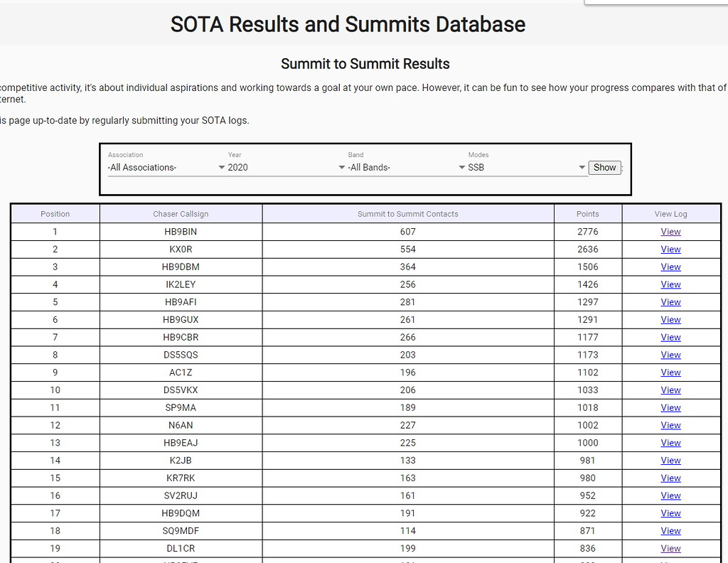View the log for DL1CR

(670, 548)
